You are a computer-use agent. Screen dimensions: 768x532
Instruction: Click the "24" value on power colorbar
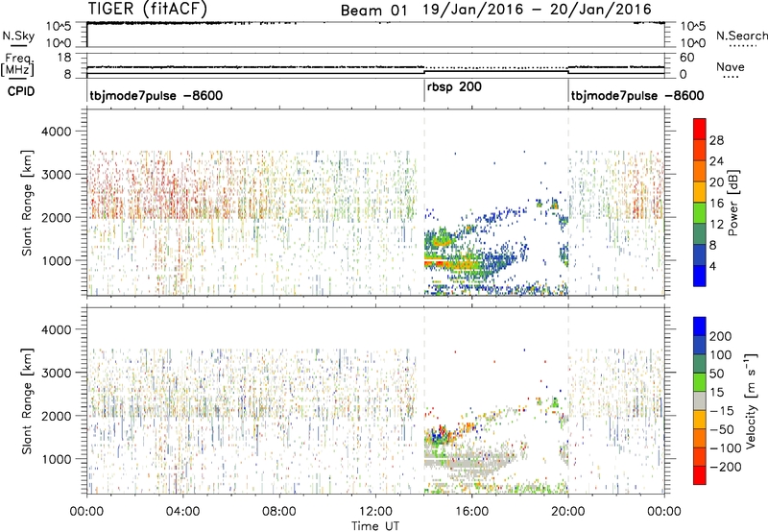(716, 161)
